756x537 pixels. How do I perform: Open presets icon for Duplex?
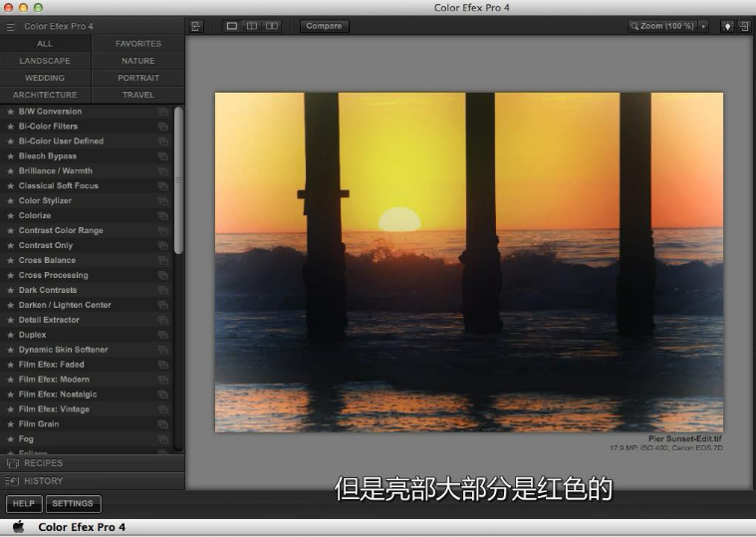163,336
